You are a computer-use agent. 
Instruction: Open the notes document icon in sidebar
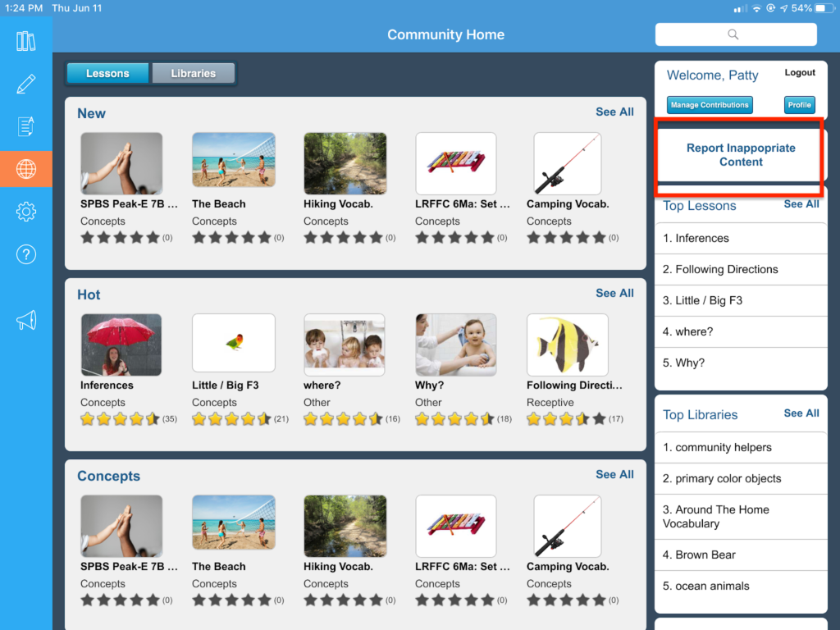click(25, 126)
